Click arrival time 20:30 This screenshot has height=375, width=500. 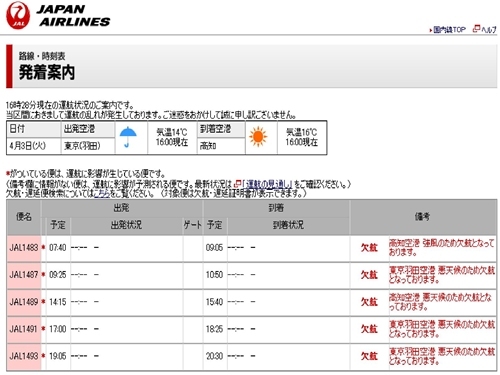[x=214, y=356]
